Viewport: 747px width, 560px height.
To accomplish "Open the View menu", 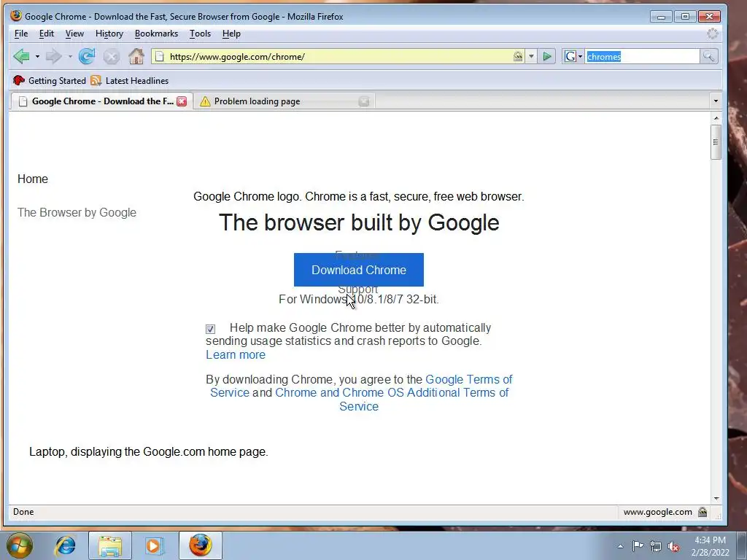I will tap(74, 34).
